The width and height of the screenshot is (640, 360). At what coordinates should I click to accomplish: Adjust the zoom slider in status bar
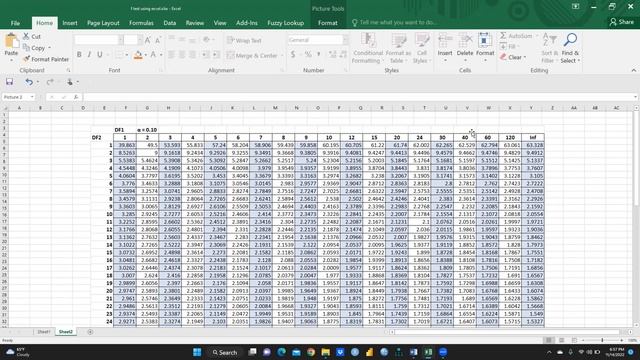pyautogui.click(x=602, y=340)
